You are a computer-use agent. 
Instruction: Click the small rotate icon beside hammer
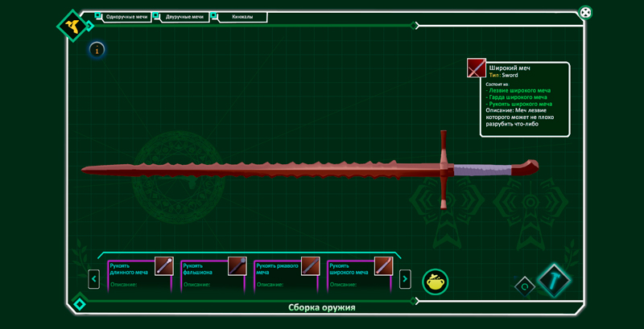pyautogui.click(x=525, y=286)
